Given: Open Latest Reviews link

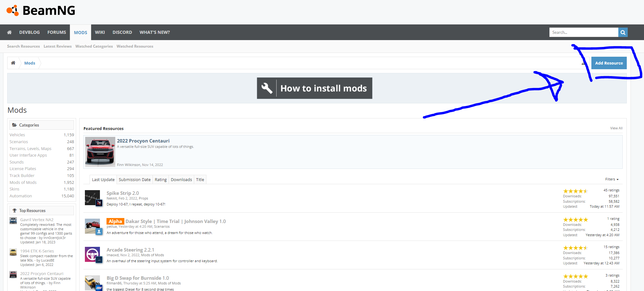Looking at the screenshot, I should pyautogui.click(x=58, y=46).
